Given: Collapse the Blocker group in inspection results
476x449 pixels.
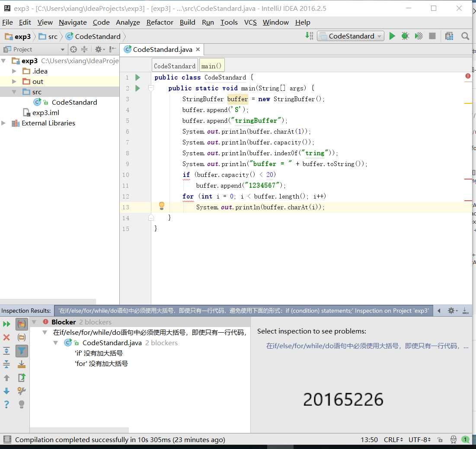Looking at the screenshot, I should [34, 322].
